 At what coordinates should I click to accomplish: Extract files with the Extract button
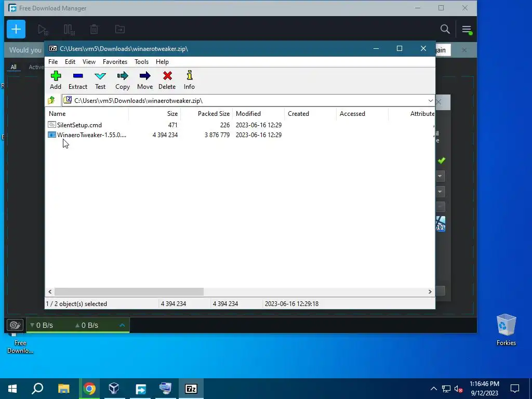(x=78, y=81)
